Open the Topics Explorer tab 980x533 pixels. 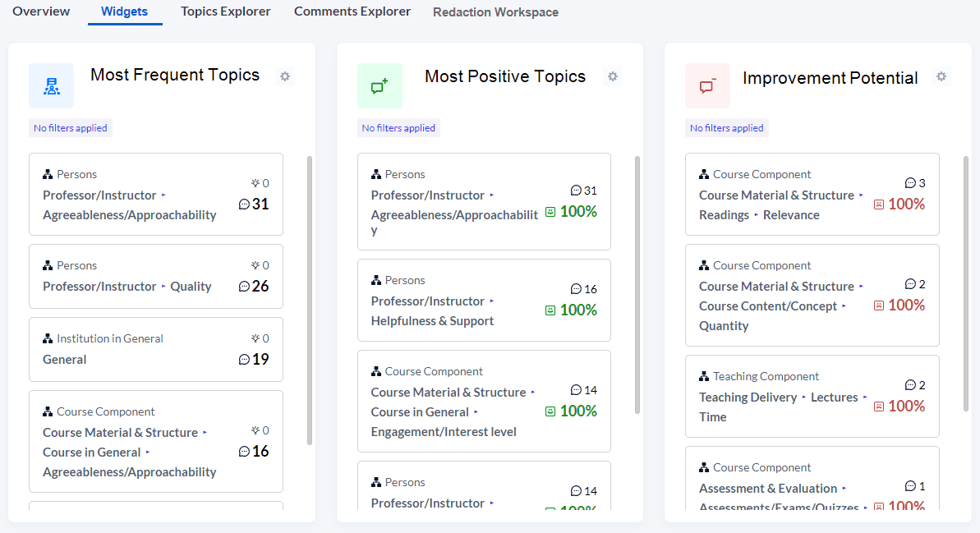(x=225, y=11)
